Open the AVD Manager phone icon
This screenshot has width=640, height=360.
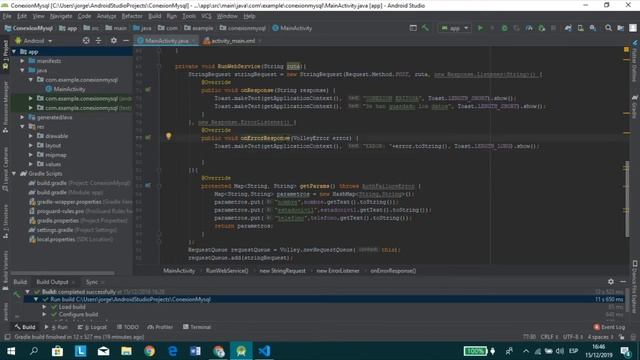(580, 28)
